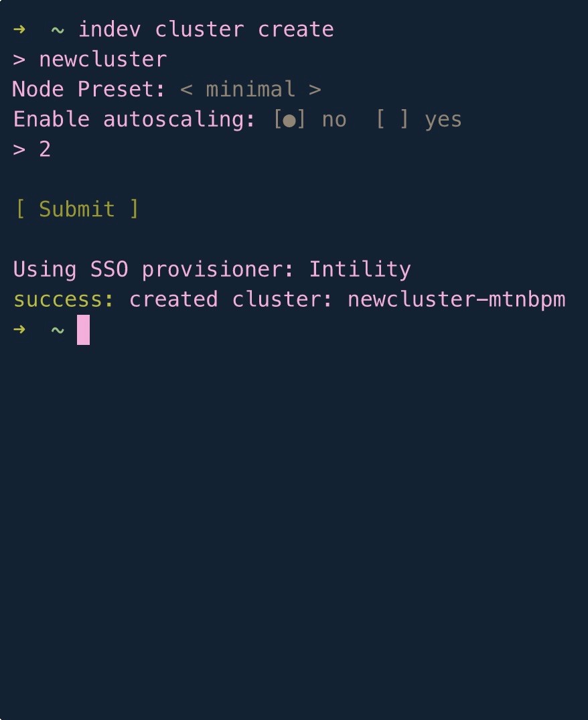Click the arrow on the final prompt line
Image resolution: width=588 pixels, height=720 pixels.
[19, 328]
